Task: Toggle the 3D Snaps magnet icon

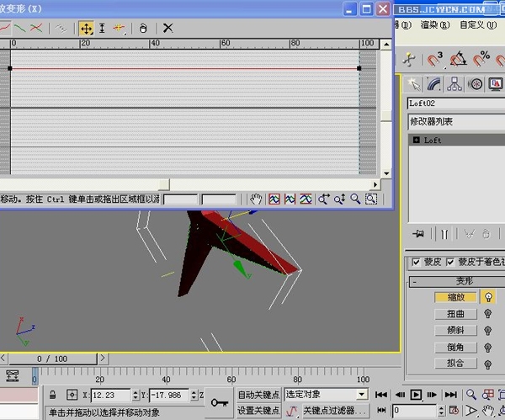Action: pos(435,59)
